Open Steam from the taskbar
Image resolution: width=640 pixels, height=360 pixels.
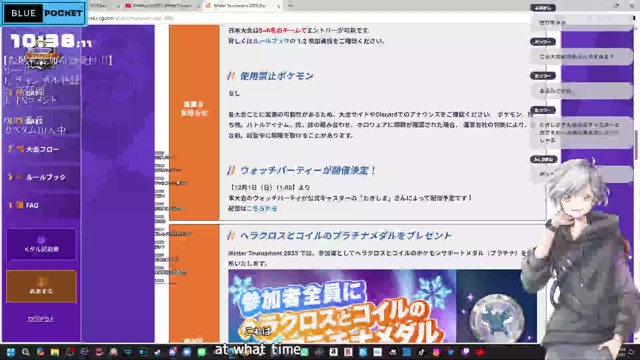[157, 352]
